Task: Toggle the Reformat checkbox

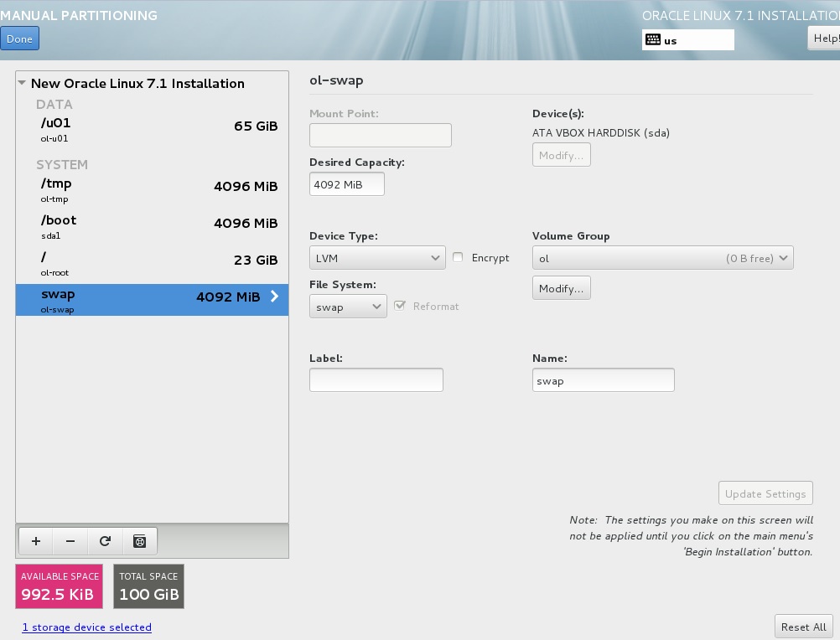Action: (401, 306)
